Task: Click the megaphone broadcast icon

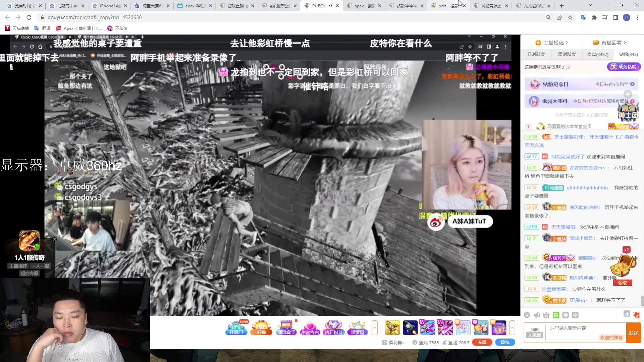Action: click(x=537, y=315)
